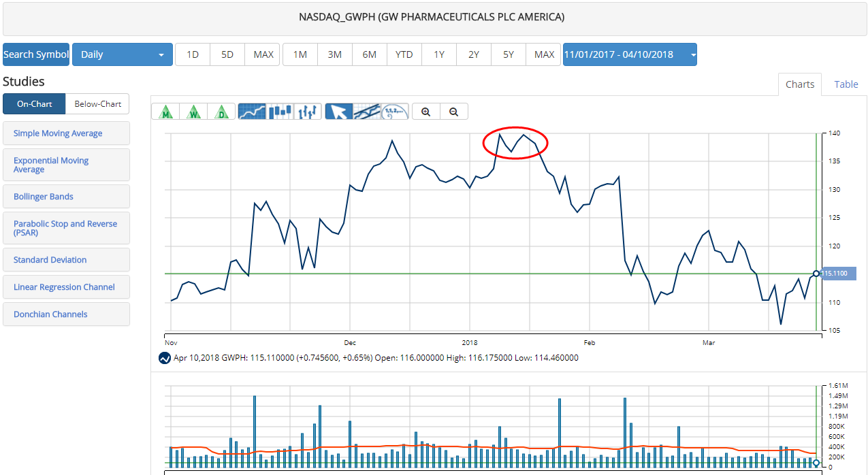Zoom in on the chart
The image size is (868, 475).
click(x=426, y=112)
